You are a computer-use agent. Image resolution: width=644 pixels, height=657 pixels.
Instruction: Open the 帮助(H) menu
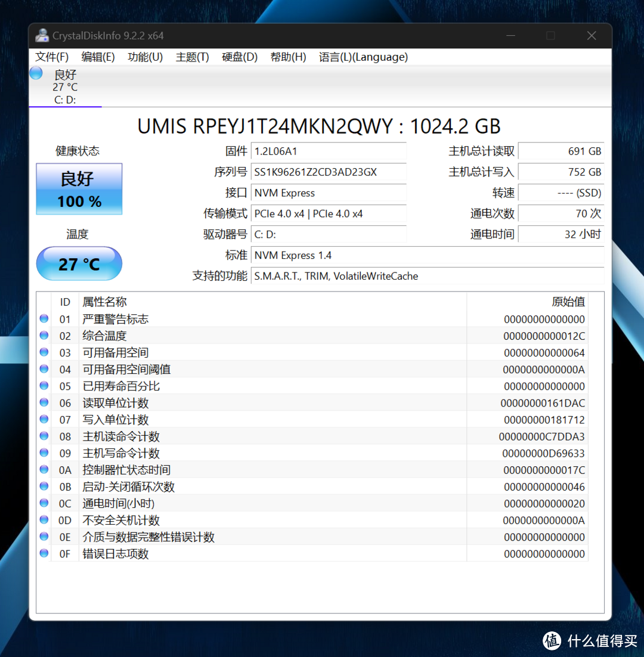[x=288, y=57]
